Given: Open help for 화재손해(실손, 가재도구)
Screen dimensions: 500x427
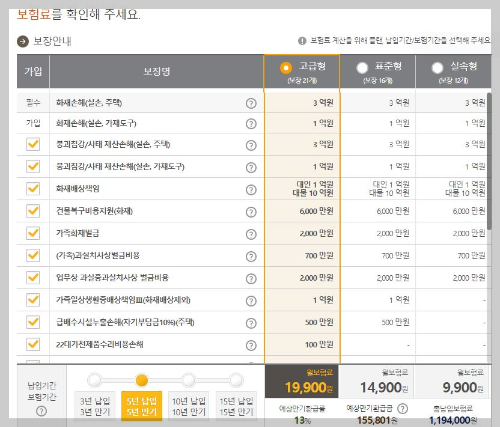Looking at the screenshot, I should click(251, 124).
